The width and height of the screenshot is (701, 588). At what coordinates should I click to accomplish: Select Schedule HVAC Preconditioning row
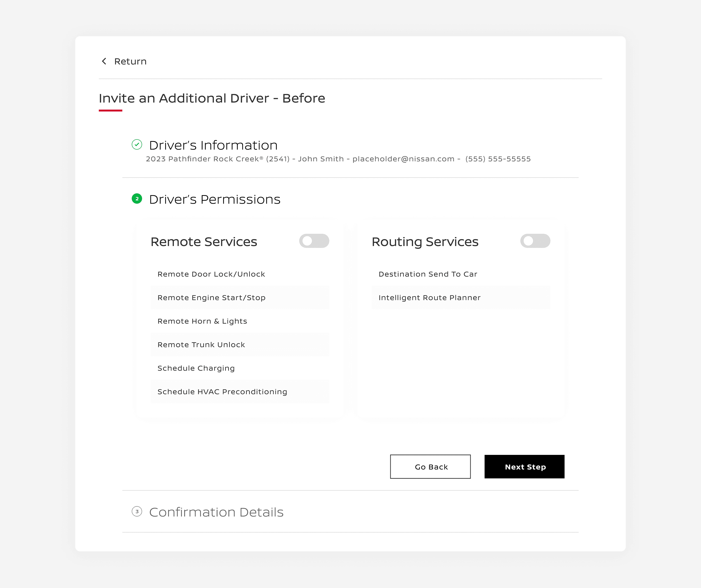(x=222, y=392)
